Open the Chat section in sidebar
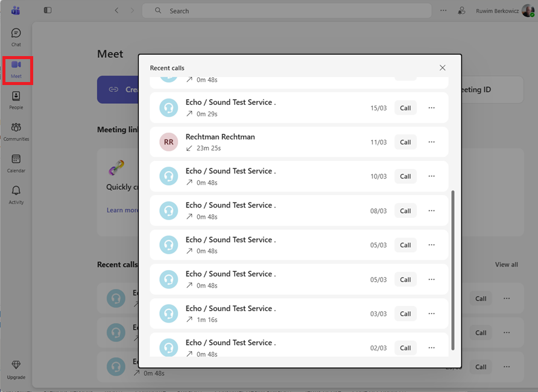 16,37
